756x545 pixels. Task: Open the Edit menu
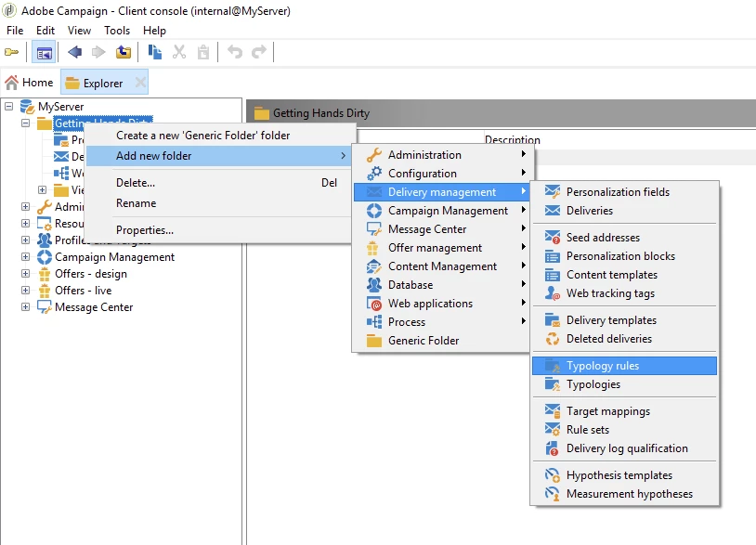(46, 31)
